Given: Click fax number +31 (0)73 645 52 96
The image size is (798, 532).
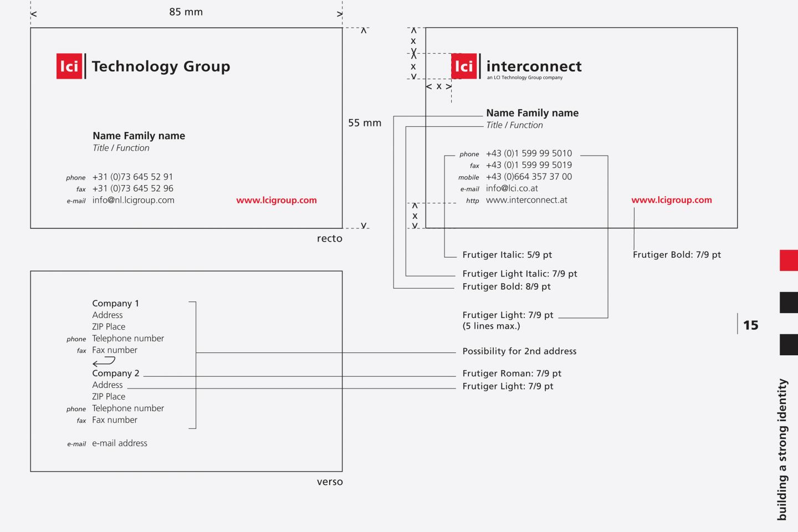Looking at the screenshot, I should [132, 188].
